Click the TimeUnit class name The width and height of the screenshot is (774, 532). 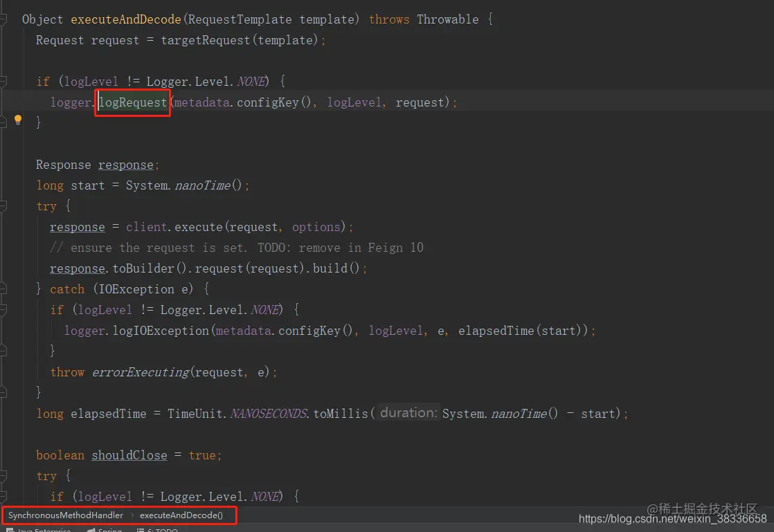(x=195, y=414)
